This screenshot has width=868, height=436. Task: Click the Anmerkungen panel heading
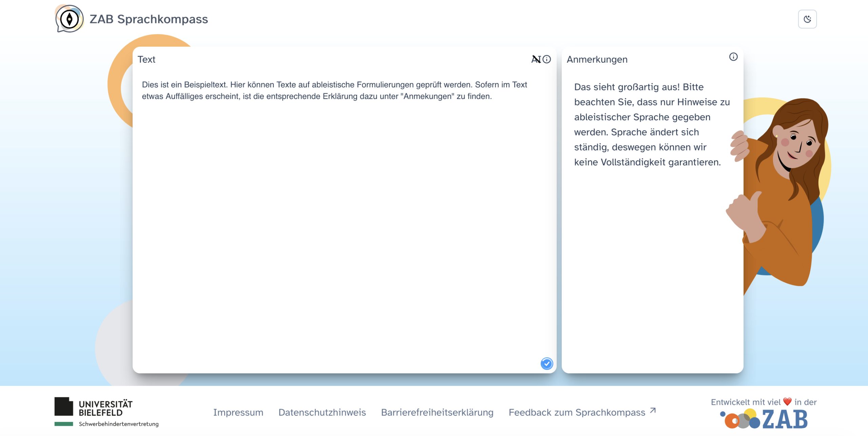[597, 59]
